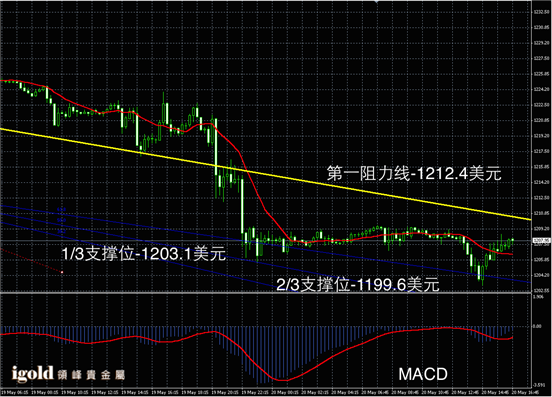Screen dimensions: 552x397
Task: Select the small blue Fibonacci level labels
Action: 61,220
